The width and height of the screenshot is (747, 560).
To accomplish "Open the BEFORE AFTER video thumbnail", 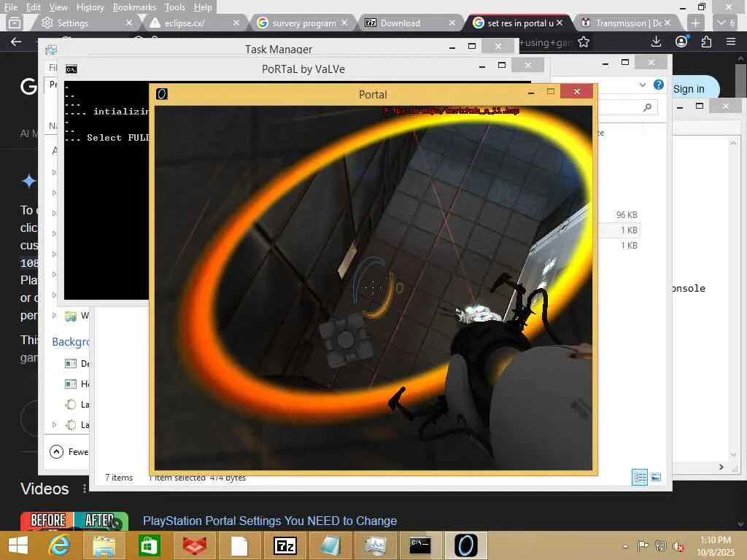I will 74,521.
